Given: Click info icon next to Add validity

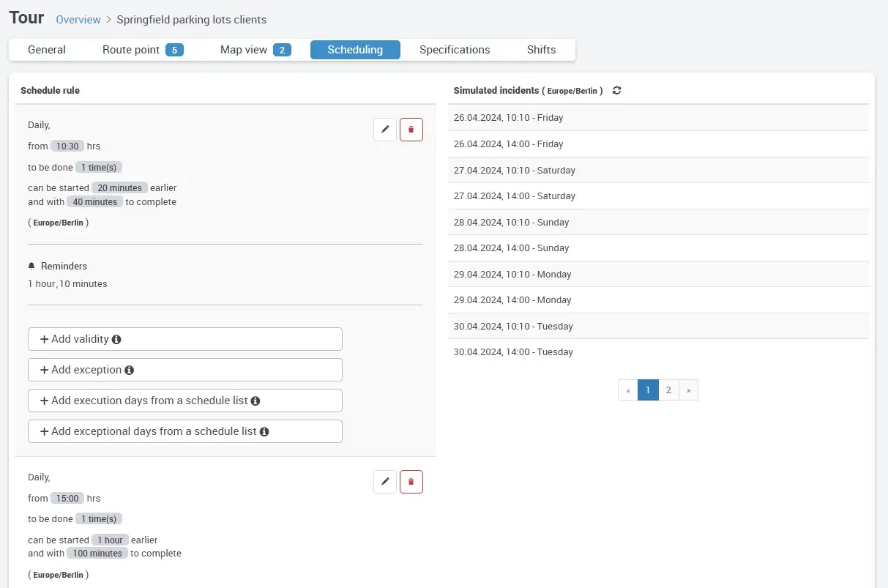Looking at the screenshot, I should point(116,340).
